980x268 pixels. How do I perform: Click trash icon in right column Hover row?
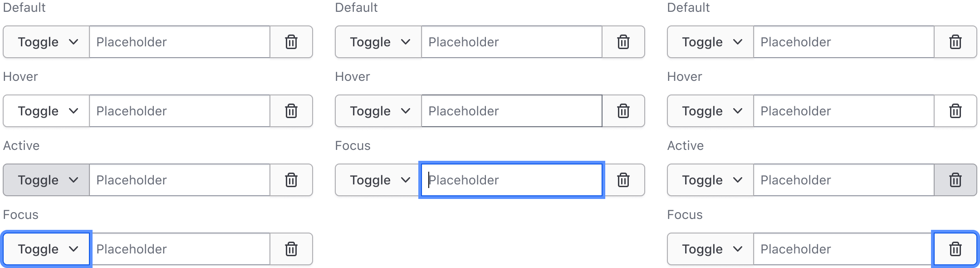coord(955,111)
